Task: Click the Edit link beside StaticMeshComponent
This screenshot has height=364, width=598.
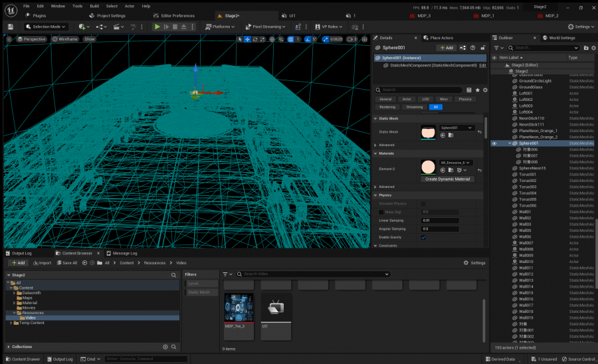Action: pos(482,66)
